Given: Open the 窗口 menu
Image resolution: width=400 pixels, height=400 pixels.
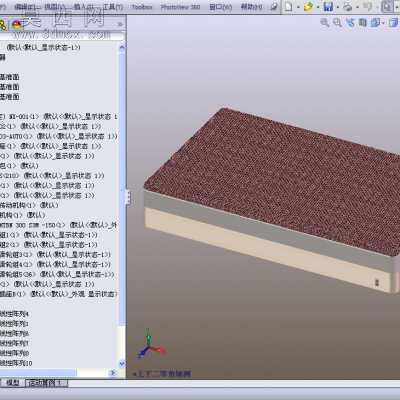Looking at the screenshot, I should [221, 7].
